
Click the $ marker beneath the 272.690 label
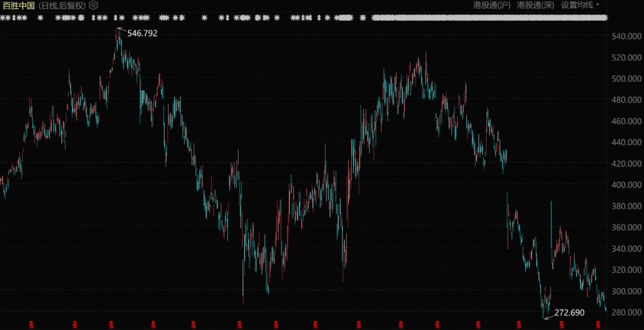tap(558, 325)
